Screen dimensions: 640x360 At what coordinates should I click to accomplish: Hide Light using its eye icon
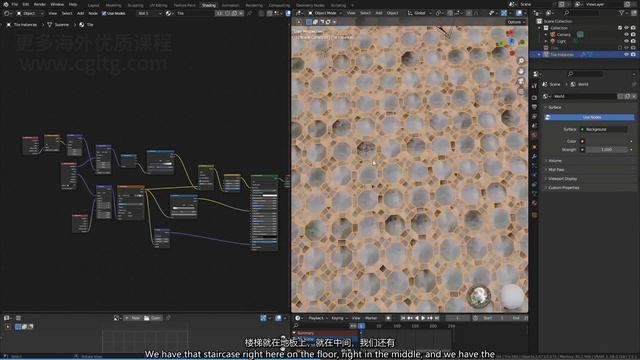[x=627, y=41]
